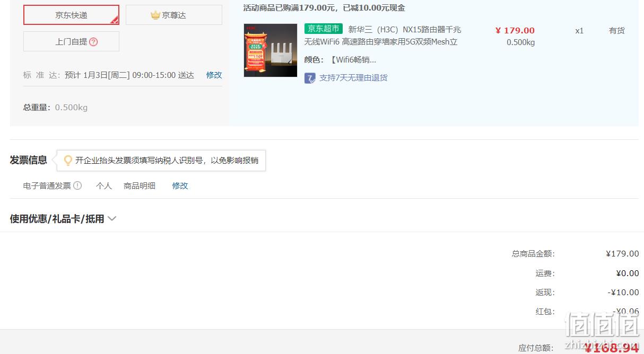The height and width of the screenshot is (354, 644).
Task: Select 上门自提 pickup option
Action: pyautogui.click(x=71, y=41)
